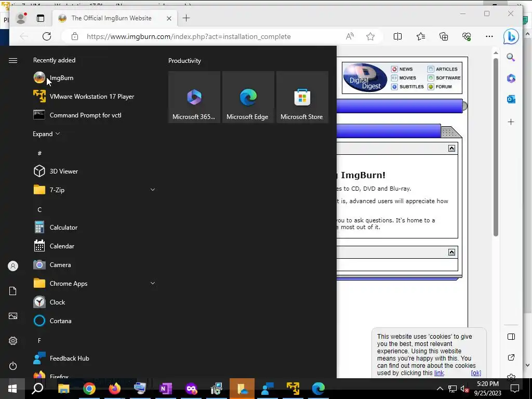Open Firefox from the taskbar
Viewport: 532px width, 399px height.
pos(115,389)
